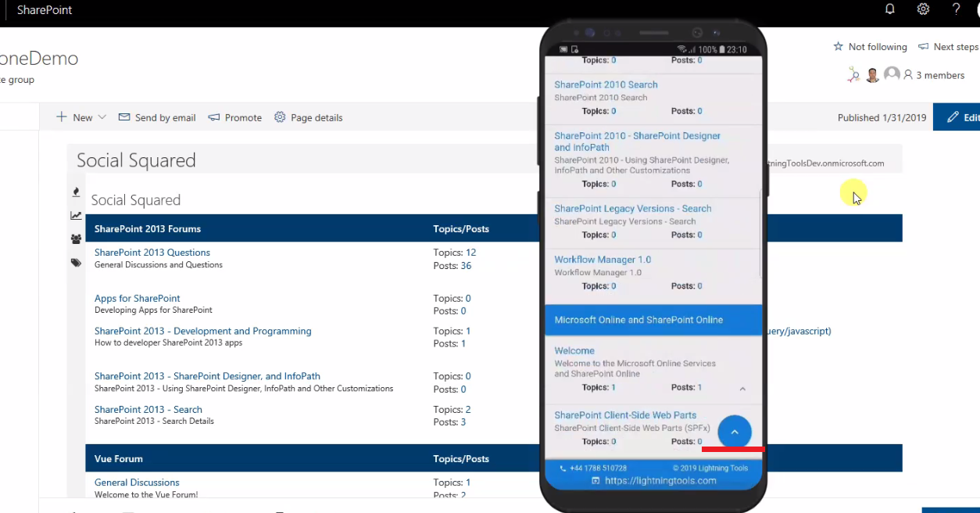Viewport: 980px width, 513px height.
Task: Click Posts count 36 for SharePoint 2013 Questions
Action: pos(466,266)
